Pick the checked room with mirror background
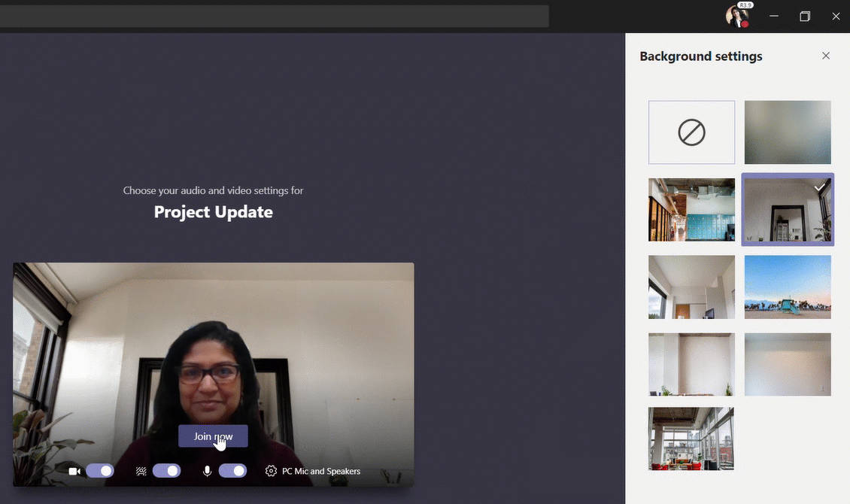850x504 pixels. (788, 210)
